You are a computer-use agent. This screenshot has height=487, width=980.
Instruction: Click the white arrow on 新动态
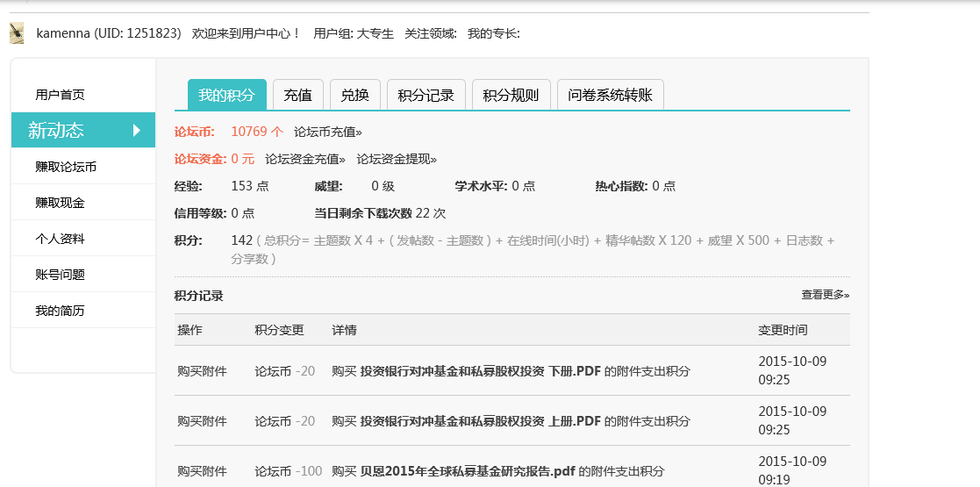[138, 130]
